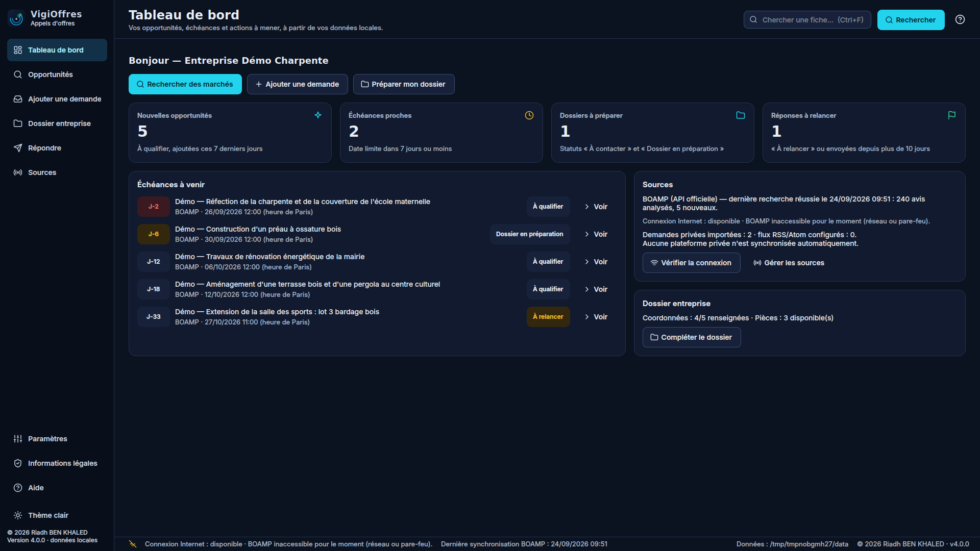Click the VigiOffres logo icon

(16, 19)
